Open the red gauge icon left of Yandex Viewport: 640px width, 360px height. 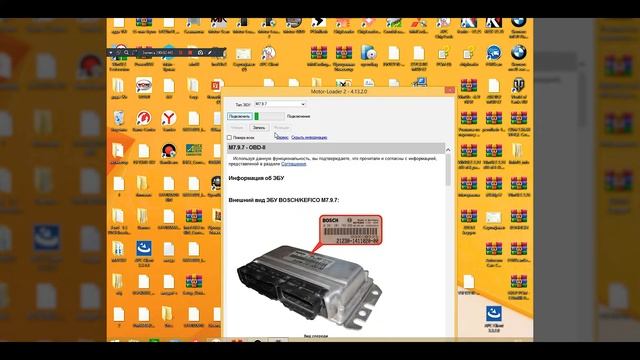pyautogui.click(x=144, y=121)
